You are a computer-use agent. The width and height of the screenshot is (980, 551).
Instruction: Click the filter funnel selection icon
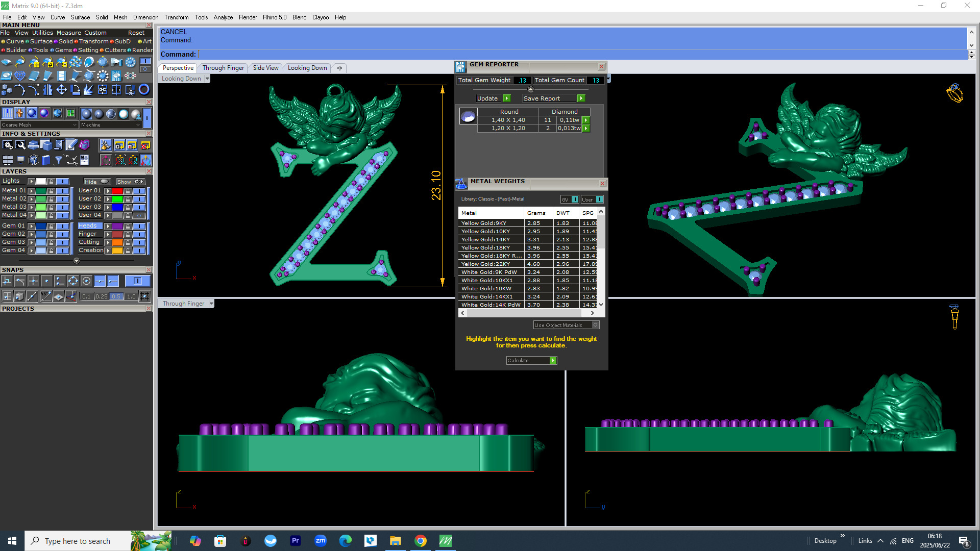[58, 160]
